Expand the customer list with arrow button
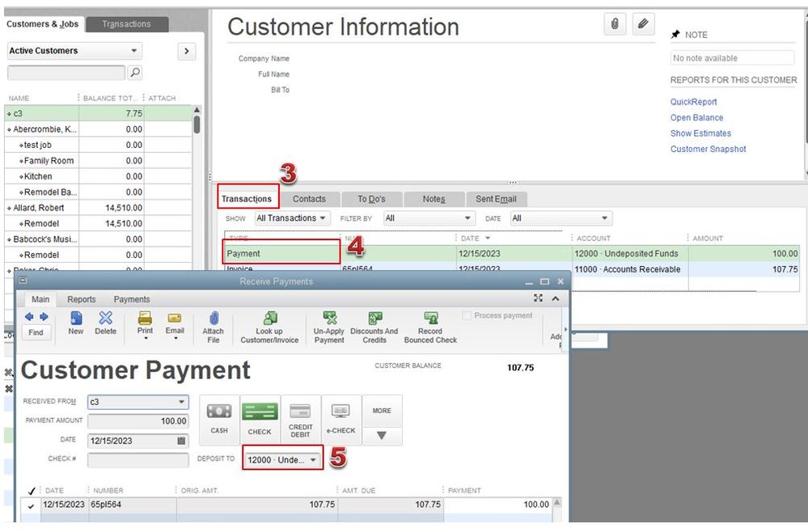808x532 pixels. pyautogui.click(x=187, y=51)
